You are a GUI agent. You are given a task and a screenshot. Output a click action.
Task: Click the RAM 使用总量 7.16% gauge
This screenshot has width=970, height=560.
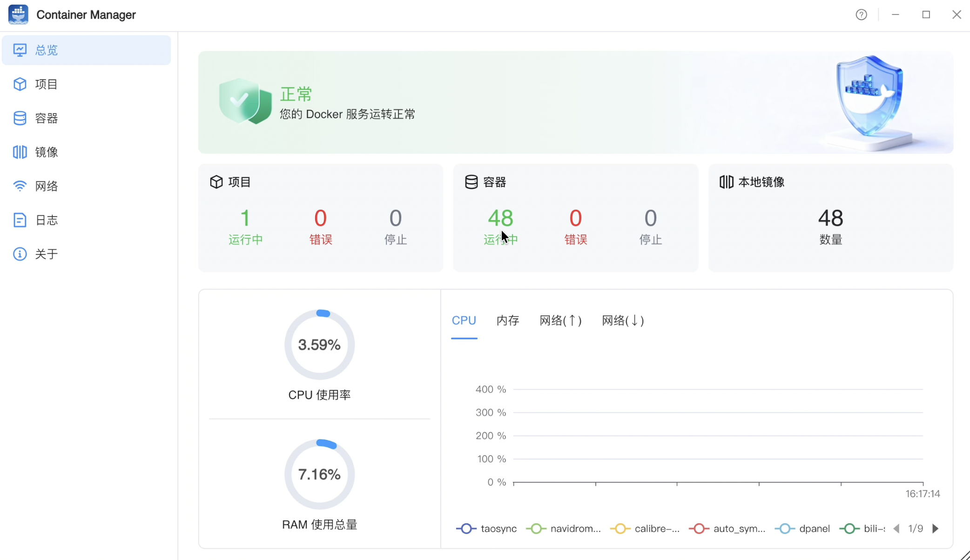click(319, 474)
